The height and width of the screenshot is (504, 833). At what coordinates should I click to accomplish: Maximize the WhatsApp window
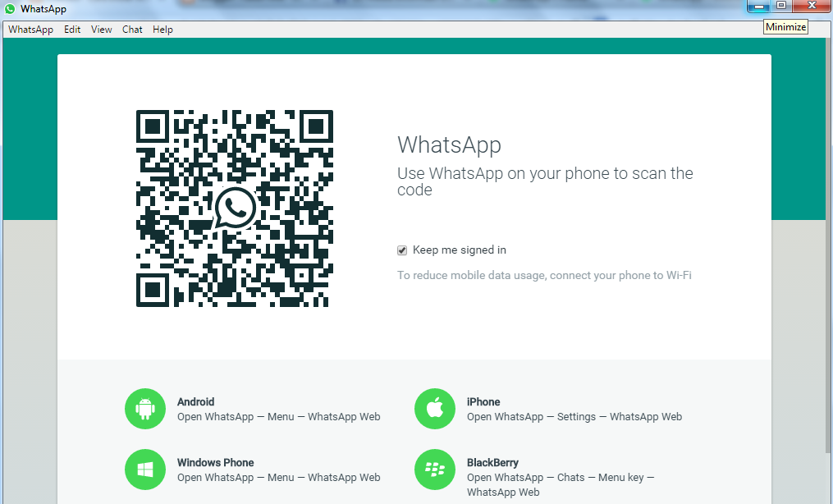coord(781,6)
